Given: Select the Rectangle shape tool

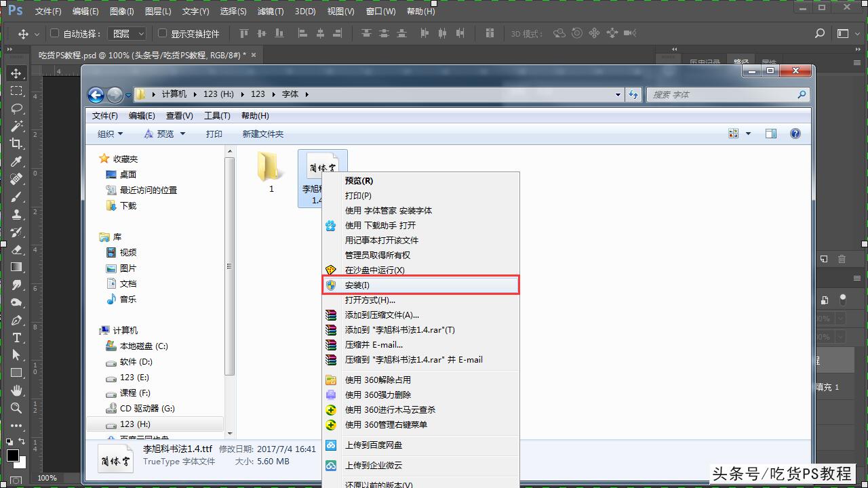Looking at the screenshot, I should (x=16, y=373).
